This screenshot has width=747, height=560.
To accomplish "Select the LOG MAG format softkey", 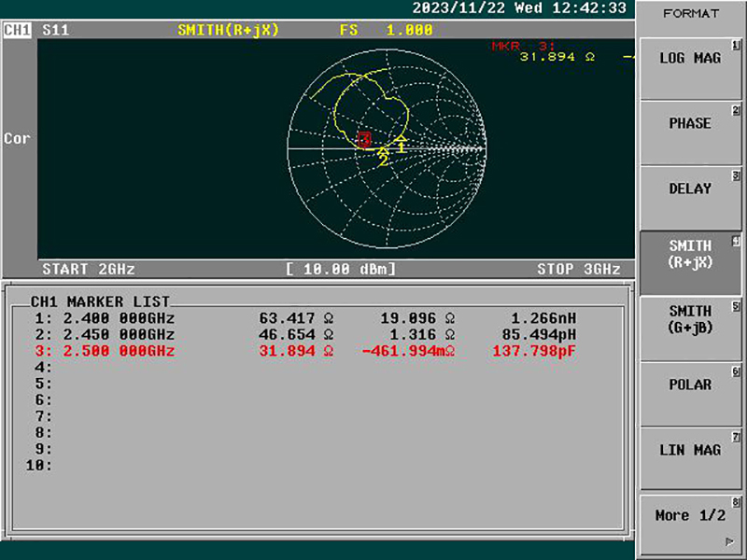I will 690,68.
